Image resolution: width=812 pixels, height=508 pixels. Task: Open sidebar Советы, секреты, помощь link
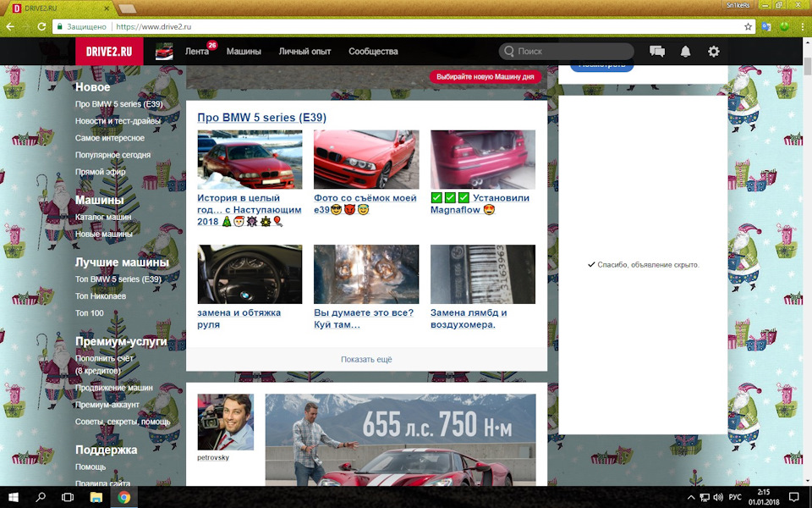[123, 422]
